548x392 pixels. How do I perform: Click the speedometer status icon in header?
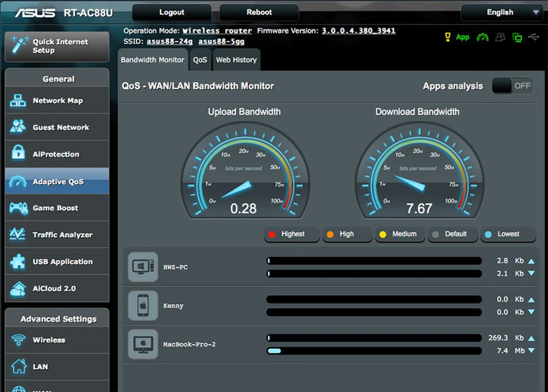point(482,37)
